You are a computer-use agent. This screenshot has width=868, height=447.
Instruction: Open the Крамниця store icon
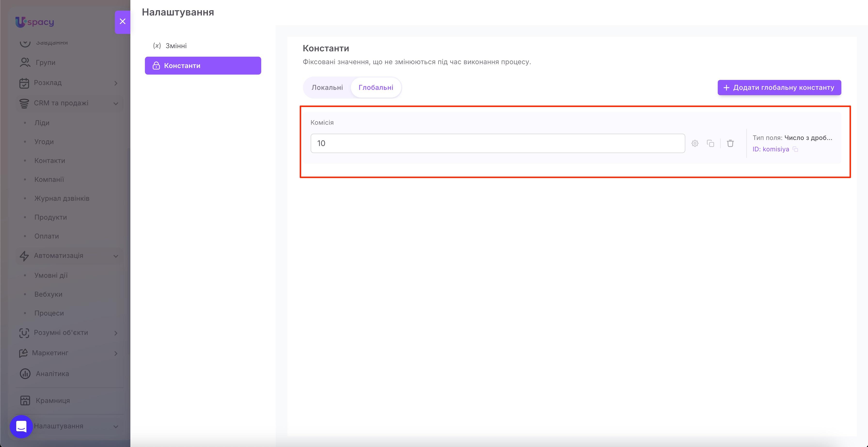point(25,401)
